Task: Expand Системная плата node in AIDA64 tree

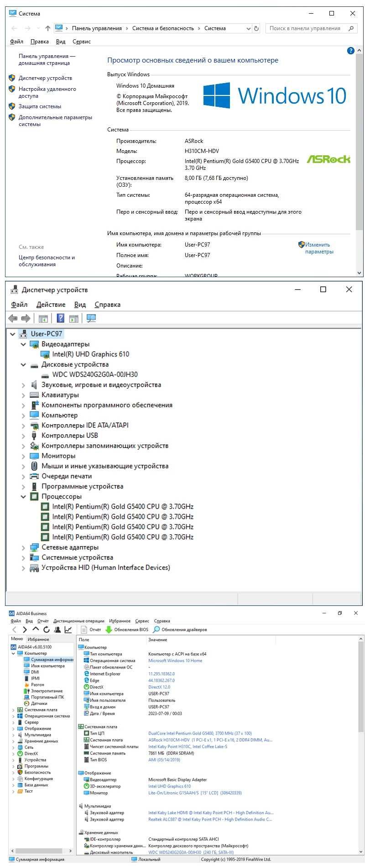Action: tap(13, 710)
